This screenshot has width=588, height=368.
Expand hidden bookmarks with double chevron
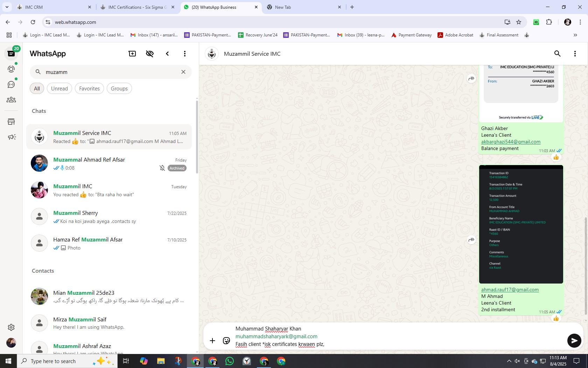pos(575,35)
